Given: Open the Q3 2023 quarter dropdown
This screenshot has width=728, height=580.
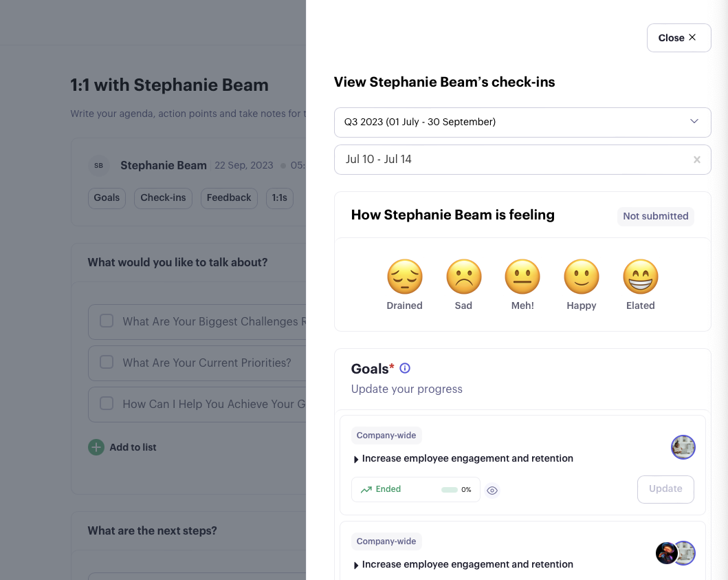Looking at the screenshot, I should point(522,122).
